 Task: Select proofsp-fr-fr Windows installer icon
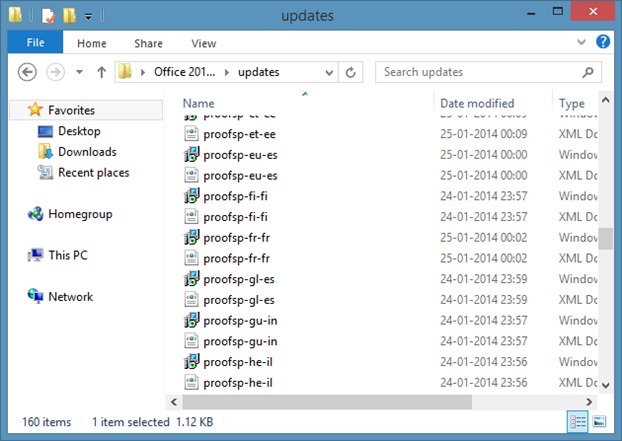point(191,237)
